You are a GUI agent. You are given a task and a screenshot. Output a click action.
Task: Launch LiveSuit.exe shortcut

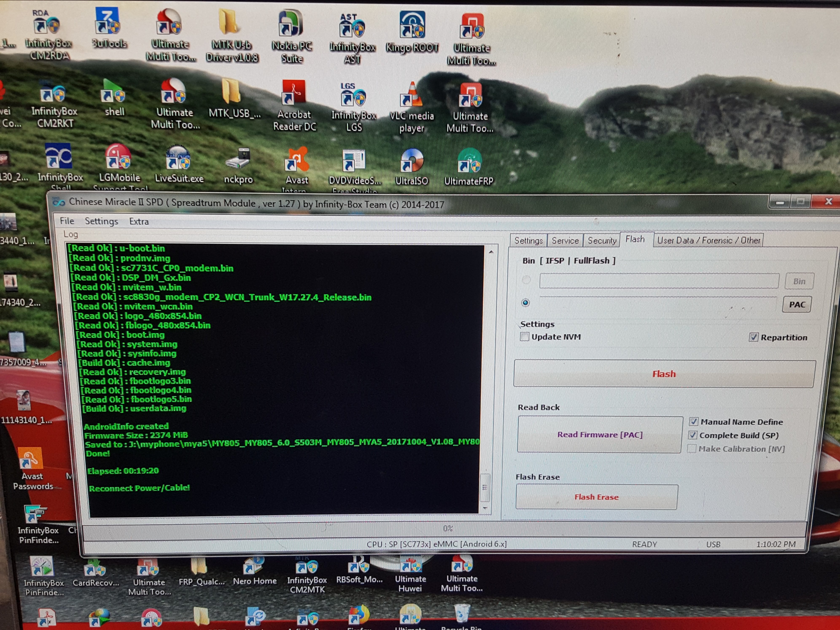coord(179,164)
